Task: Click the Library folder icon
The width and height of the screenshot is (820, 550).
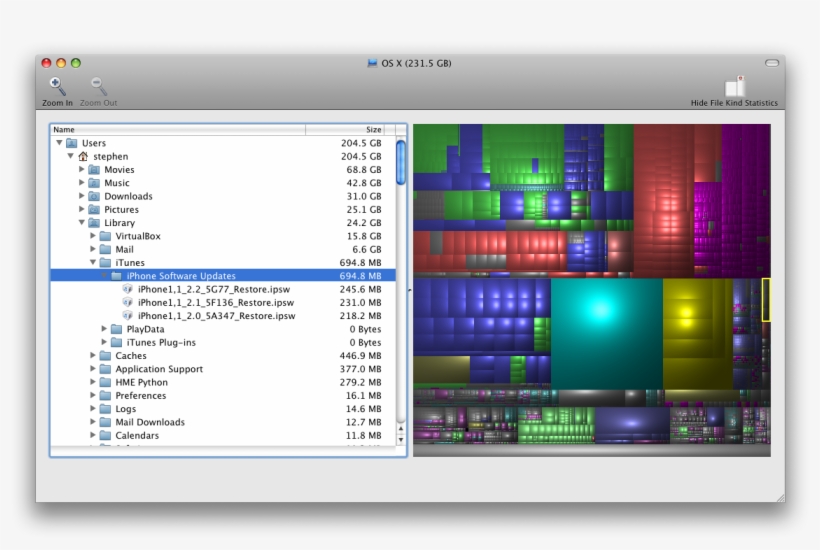Action: pos(94,223)
